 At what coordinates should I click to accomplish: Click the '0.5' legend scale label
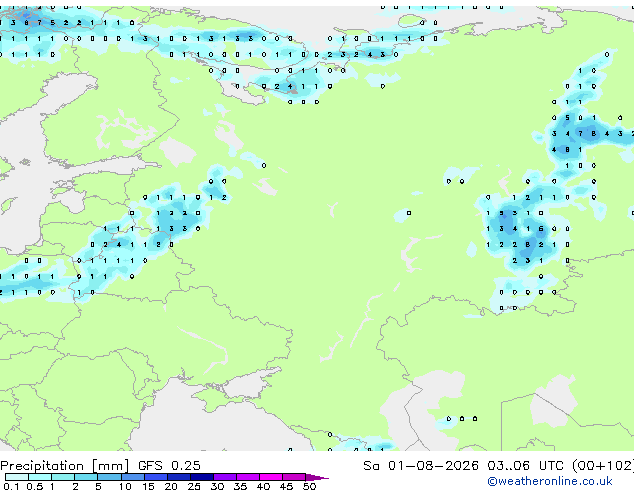tap(35, 486)
